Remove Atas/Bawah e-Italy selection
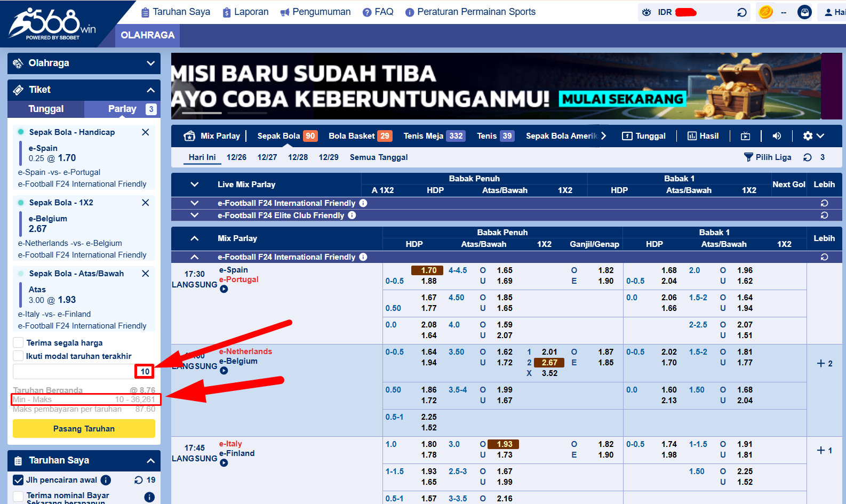 (145, 274)
